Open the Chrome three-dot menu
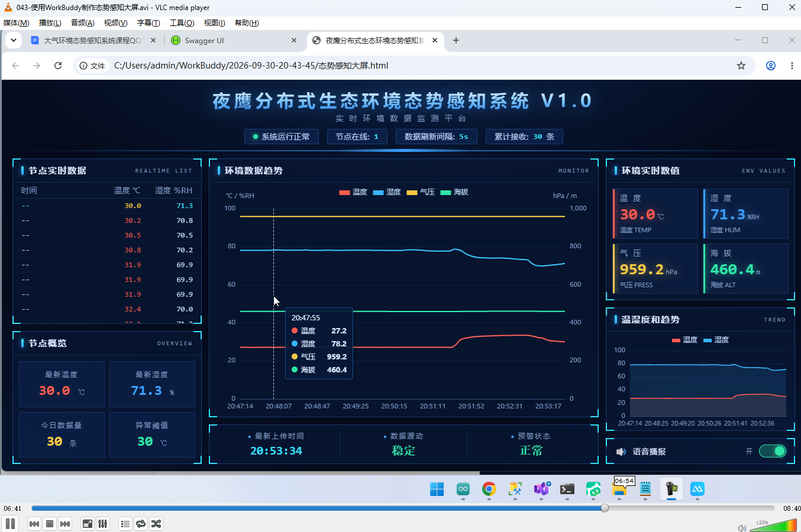801x532 pixels. (792, 66)
